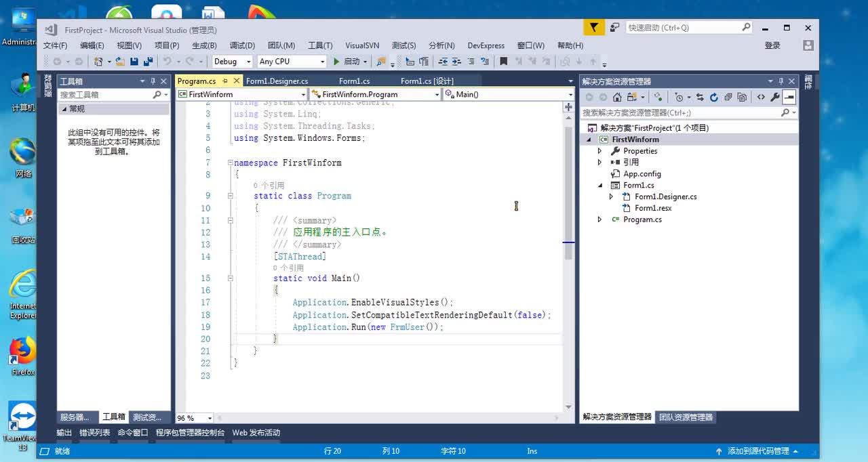Switch to the Form1.cs code tab
Screen dimensions: 868x462
pos(355,81)
